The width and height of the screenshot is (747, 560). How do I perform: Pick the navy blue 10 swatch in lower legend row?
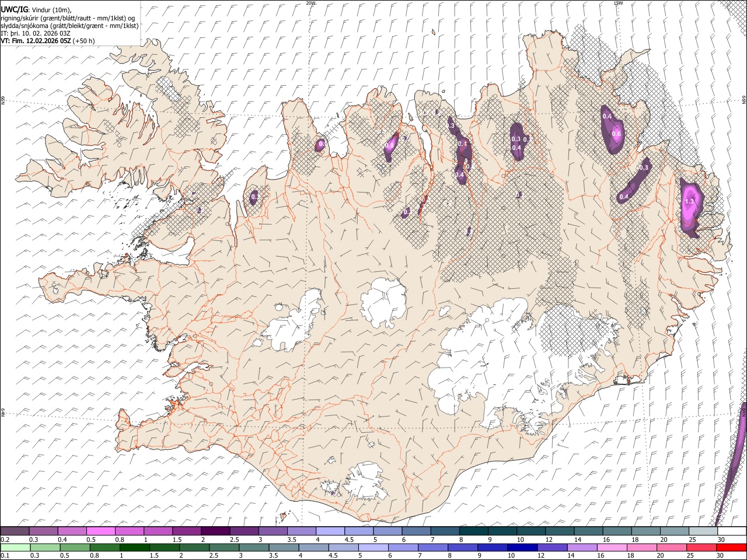(x=521, y=547)
